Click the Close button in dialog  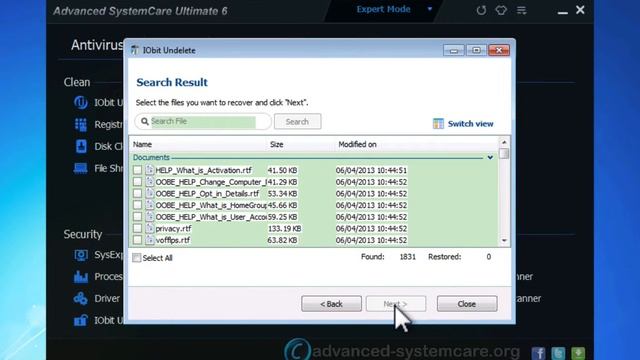(x=467, y=304)
